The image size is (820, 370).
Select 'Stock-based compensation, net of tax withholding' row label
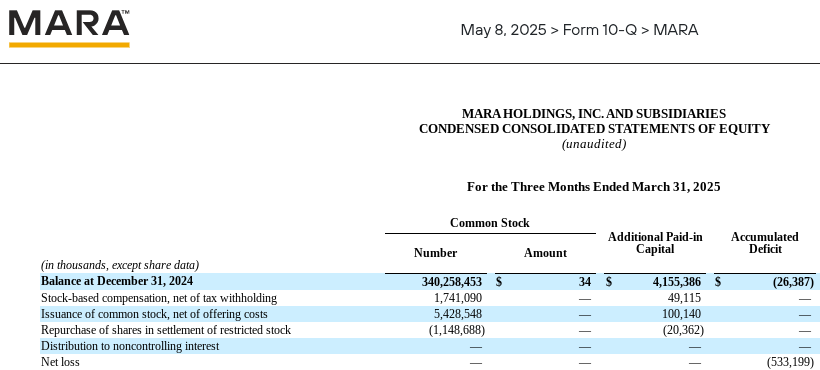tap(159, 298)
